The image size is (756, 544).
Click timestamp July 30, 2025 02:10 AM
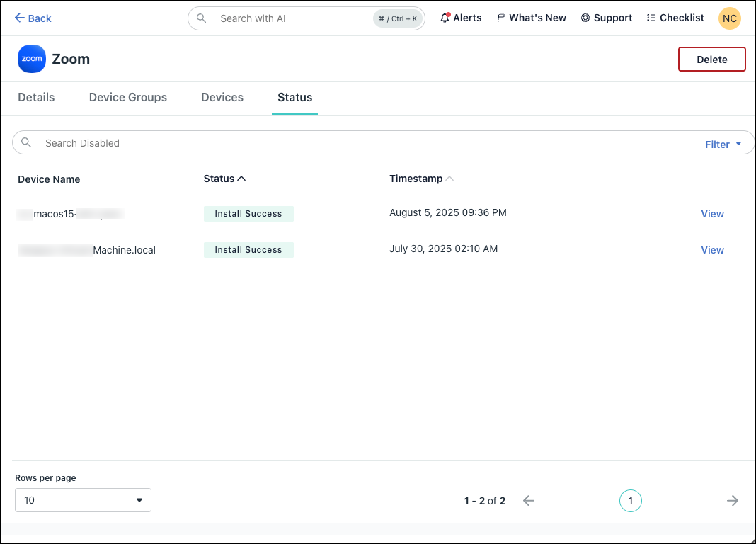coord(444,249)
